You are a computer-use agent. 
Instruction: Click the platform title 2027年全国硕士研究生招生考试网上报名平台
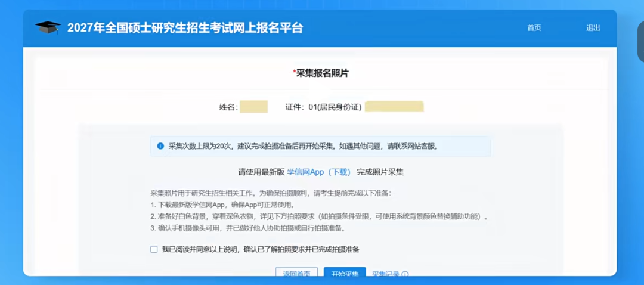[x=185, y=28]
